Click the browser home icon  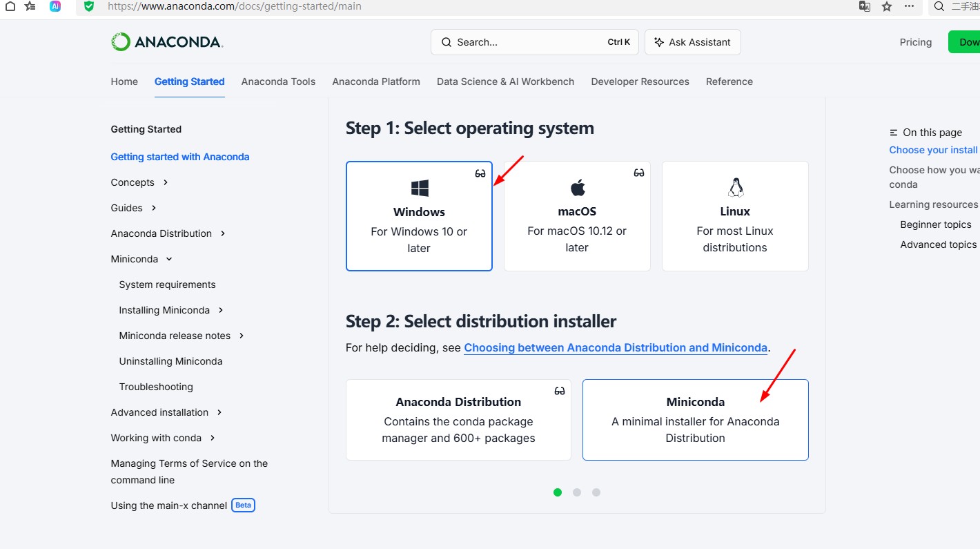coord(10,6)
